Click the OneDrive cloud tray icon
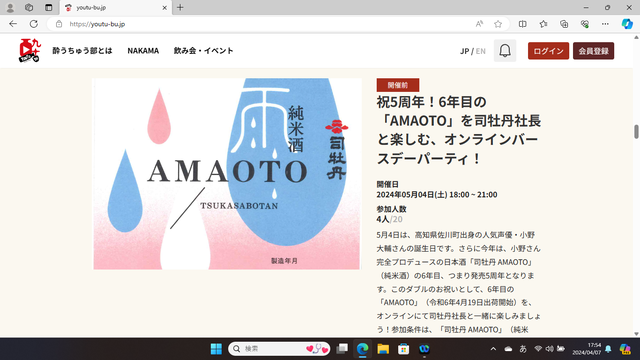 click(508, 349)
